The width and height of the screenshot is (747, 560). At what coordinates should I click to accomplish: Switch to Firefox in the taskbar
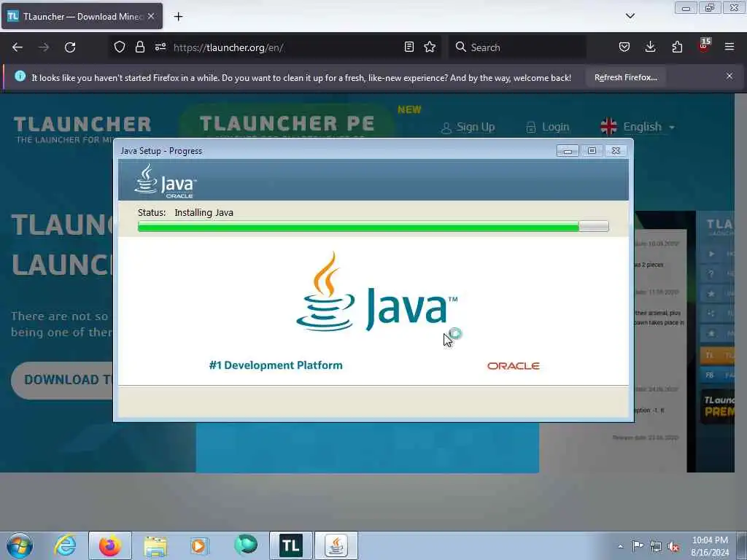tap(110, 545)
